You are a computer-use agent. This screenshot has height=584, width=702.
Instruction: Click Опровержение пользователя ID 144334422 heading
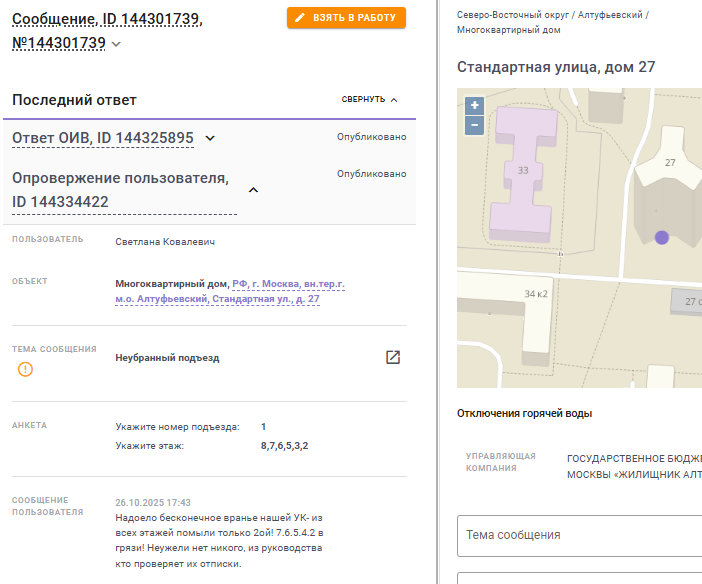(x=120, y=190)
